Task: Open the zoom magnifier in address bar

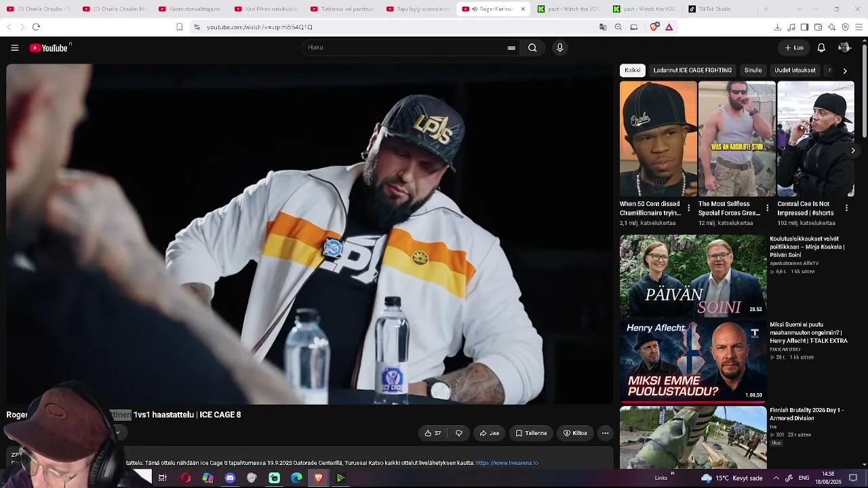Action: click(x=618, y=27)
